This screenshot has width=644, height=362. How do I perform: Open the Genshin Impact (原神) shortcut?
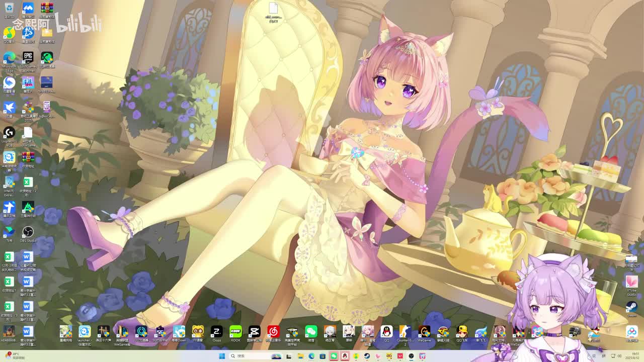(349, 334)
